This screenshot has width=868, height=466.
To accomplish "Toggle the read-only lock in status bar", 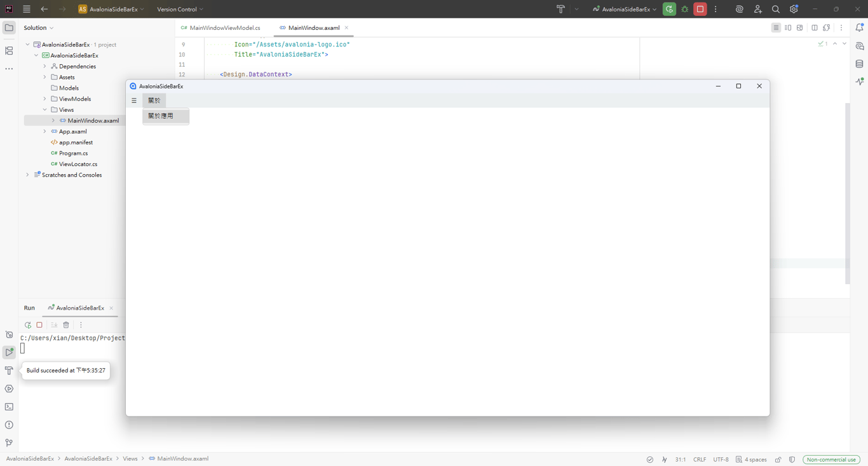I will pyautogui.click(x=778, y=460).
